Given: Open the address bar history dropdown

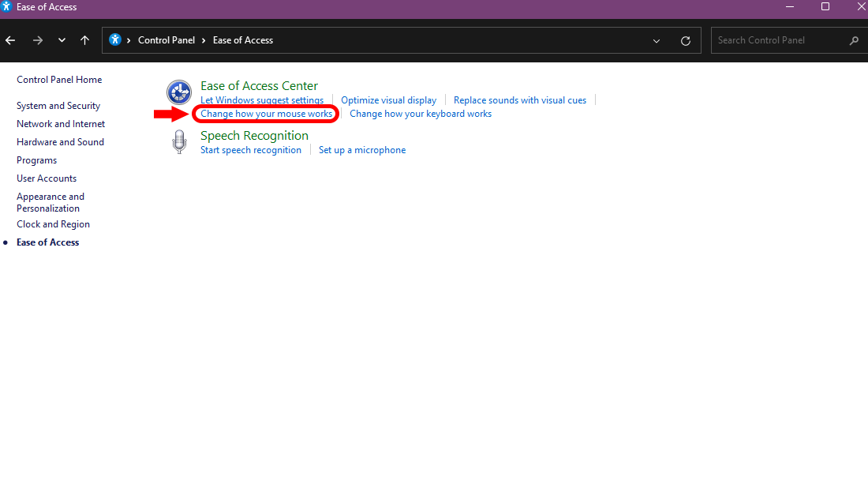Looking at the screenshot, I should pos(657,41).
